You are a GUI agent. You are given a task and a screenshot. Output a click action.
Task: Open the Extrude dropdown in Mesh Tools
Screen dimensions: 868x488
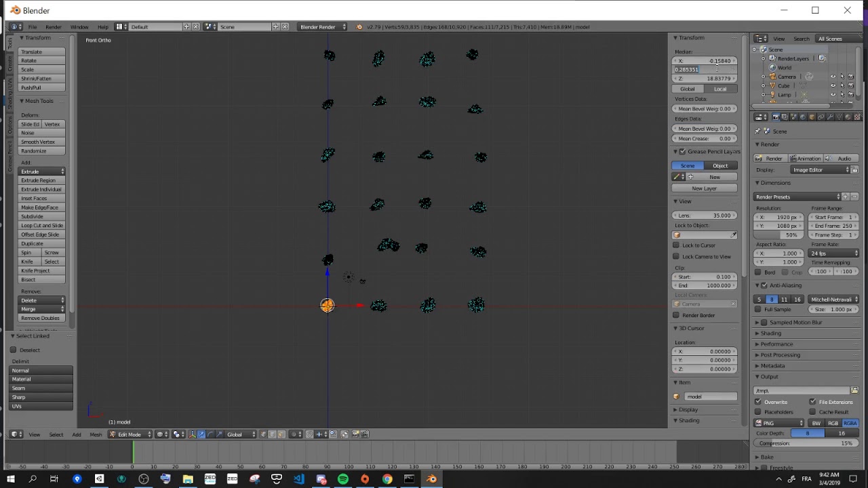[42, 171]
